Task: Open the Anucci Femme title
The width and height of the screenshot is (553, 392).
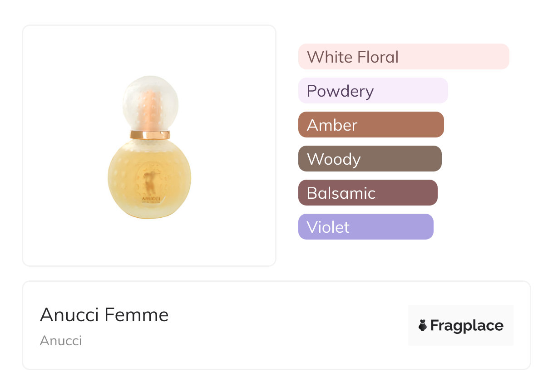Action: [x=104, y=315]
